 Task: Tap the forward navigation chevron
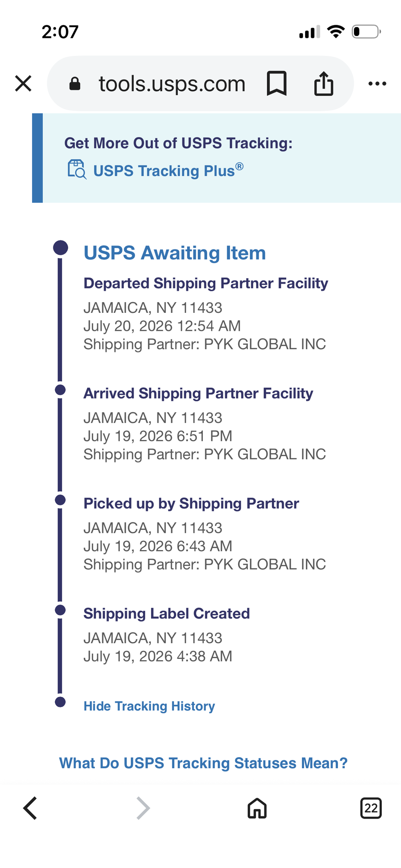[143, 808]
